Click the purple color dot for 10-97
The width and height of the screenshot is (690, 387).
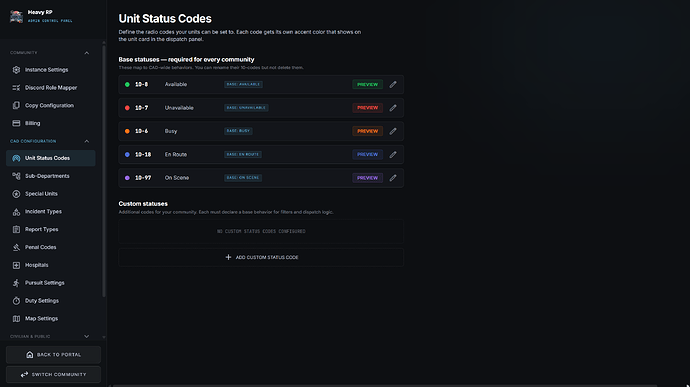pos(127,178)
